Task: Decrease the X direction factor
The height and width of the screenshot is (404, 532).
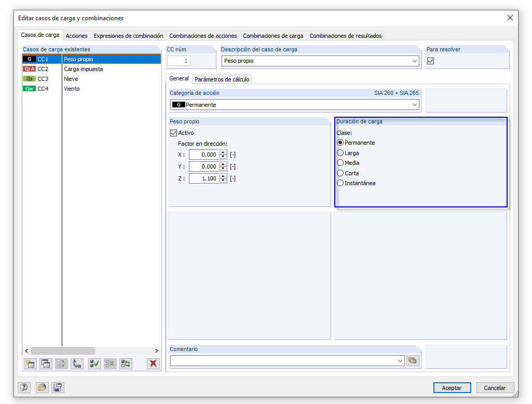Action: pos(223,157)
